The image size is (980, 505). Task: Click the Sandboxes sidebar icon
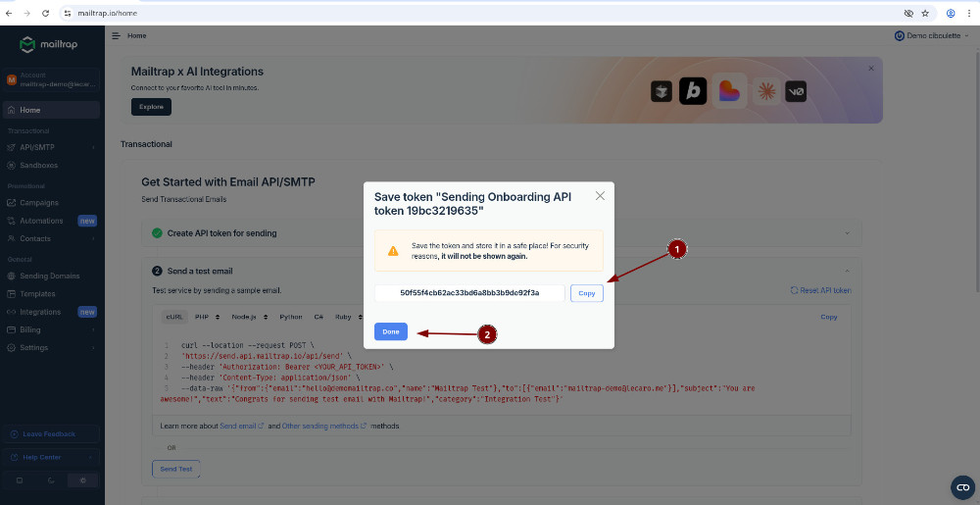click(x=11, y=166)
